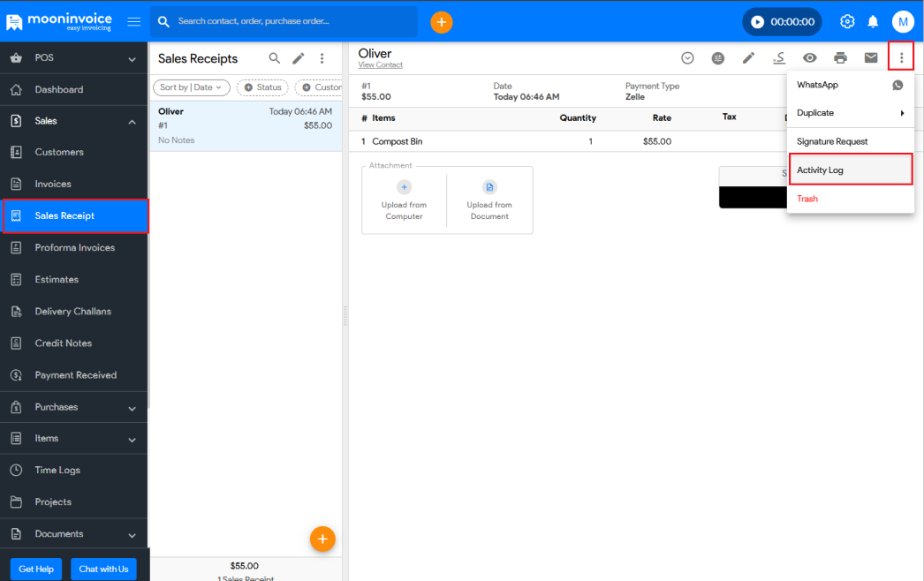
Task: Click the Compost Bin item row
Action: [565, 141]
